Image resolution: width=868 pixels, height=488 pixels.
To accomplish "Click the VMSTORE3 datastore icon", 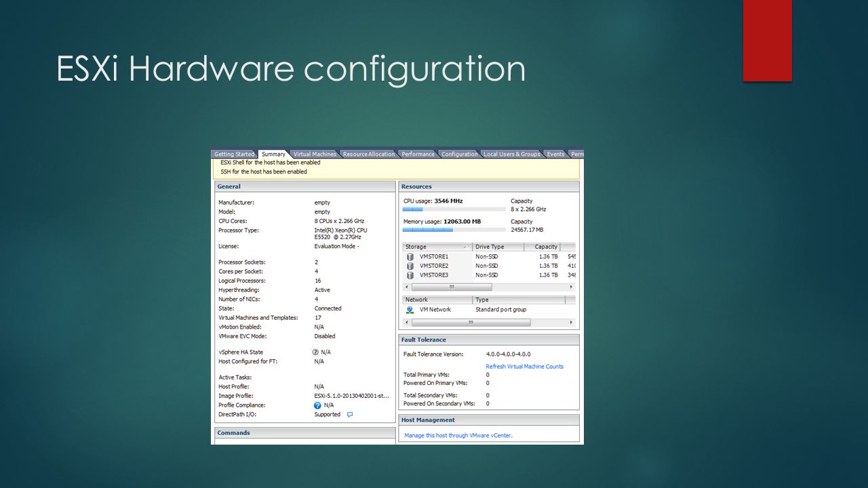I will tap(410, 275).
